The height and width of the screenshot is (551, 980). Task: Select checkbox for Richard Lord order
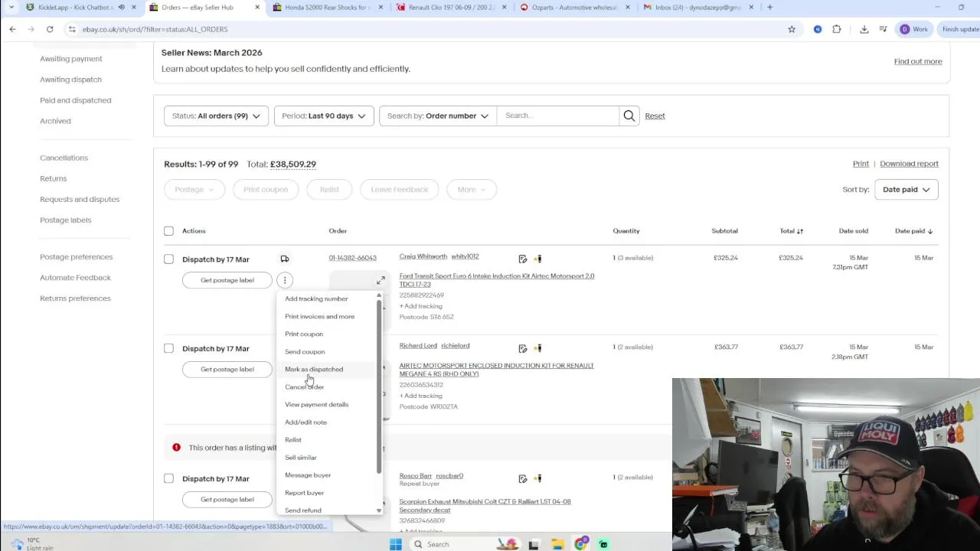[x=168, y=348]
